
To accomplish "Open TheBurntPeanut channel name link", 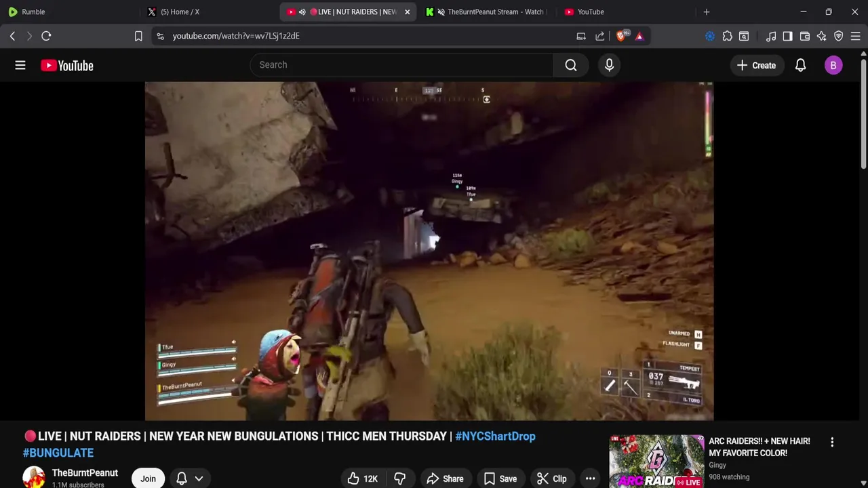I will pos(85,472).
